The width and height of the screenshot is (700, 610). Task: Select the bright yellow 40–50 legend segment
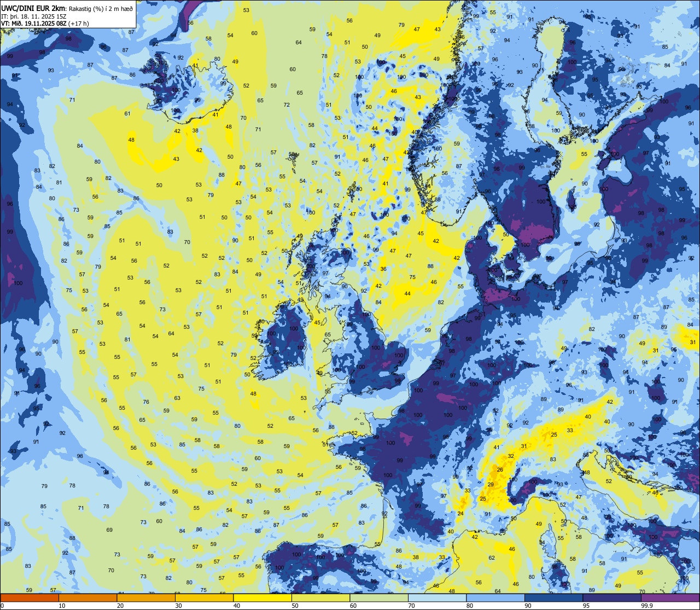(262, 597)
